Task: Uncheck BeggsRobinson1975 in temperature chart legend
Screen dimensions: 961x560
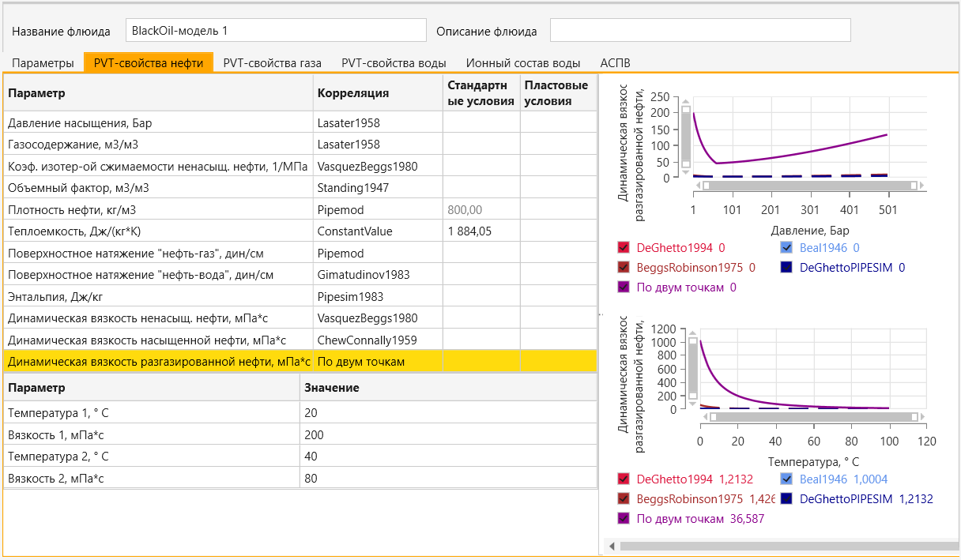Action: coord(624,499)
